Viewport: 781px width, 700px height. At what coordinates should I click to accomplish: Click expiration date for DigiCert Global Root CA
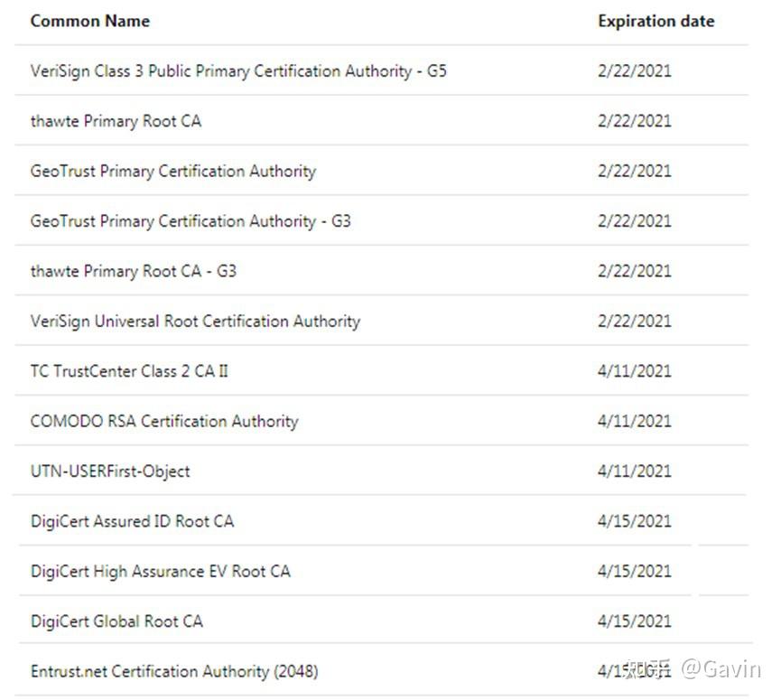(x=635, y=621)
